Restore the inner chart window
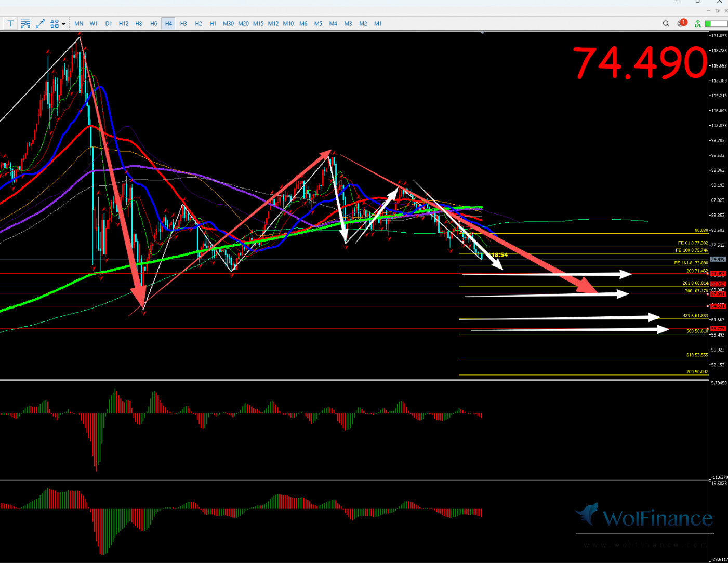Viewport: 728px width, 563px height. (x=718, y=10)
